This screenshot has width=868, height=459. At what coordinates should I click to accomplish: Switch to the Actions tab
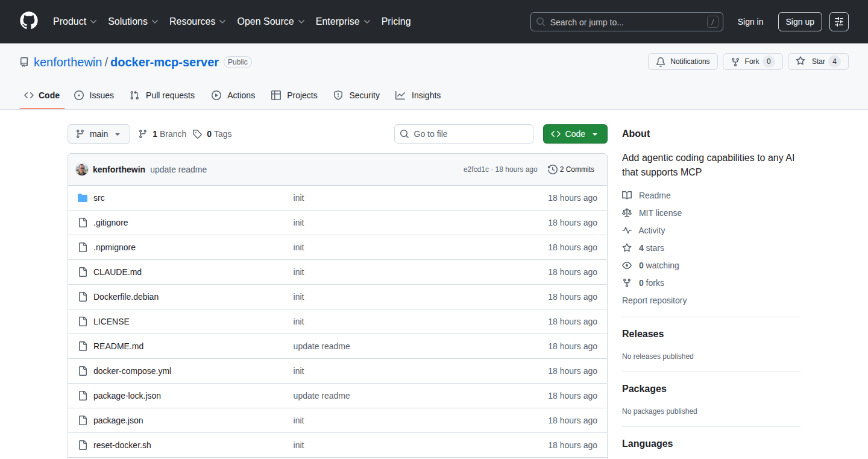point(233,95)
